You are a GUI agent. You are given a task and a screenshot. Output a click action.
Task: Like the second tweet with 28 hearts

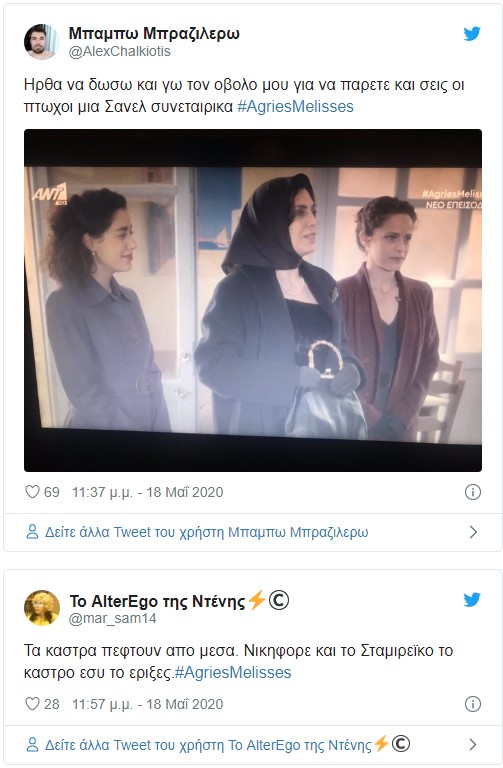pyautogui.click(x=32, y=704)
